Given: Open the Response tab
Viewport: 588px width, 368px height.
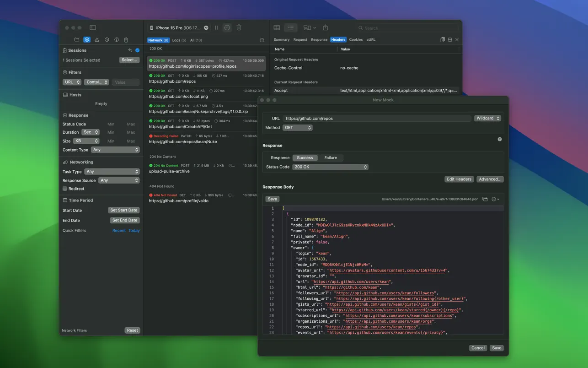Looking at the screenshot, I should click(x=319, y=40).
